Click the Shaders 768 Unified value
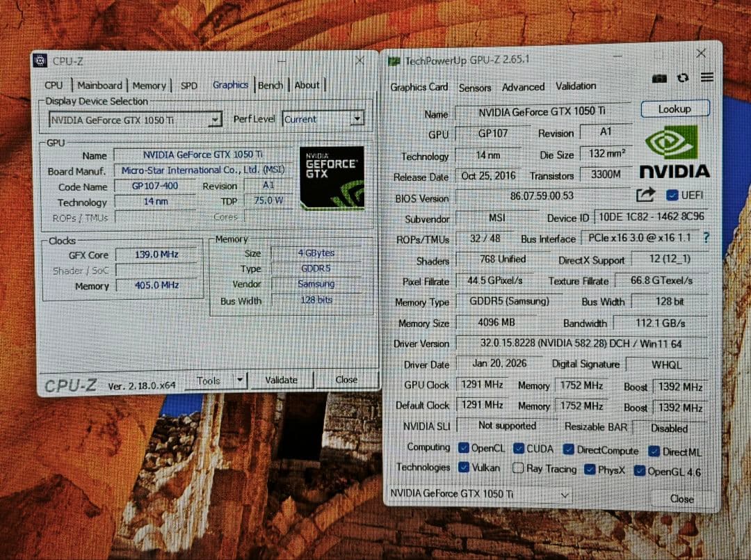The image size is (751, 560). [502, 259]
